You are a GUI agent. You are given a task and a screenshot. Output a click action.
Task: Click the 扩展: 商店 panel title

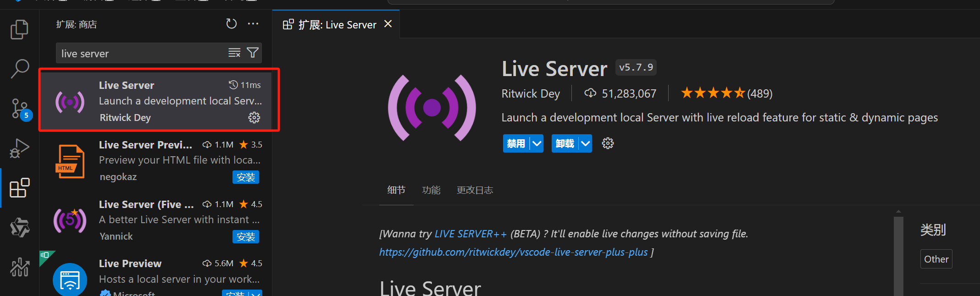[77, 24]
